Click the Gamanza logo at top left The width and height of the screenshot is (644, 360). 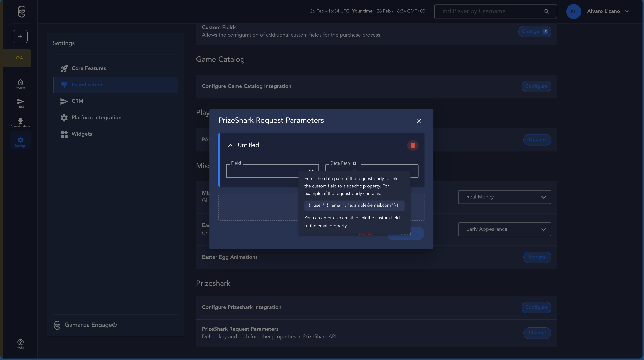click(21, 12)
